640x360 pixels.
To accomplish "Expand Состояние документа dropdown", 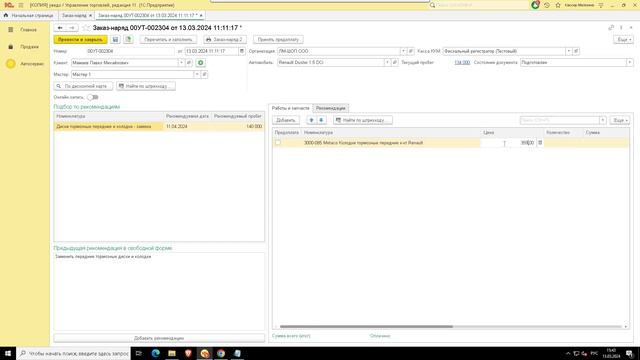I will (x=630, y=62).
